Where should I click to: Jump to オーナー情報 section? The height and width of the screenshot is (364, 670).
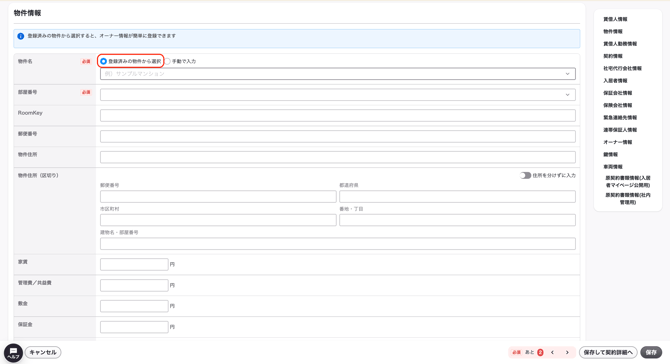tap(617, 142)
